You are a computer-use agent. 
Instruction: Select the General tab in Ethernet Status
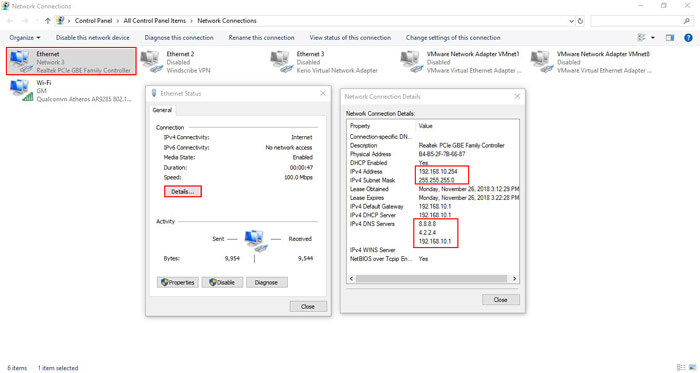[162, 110]
